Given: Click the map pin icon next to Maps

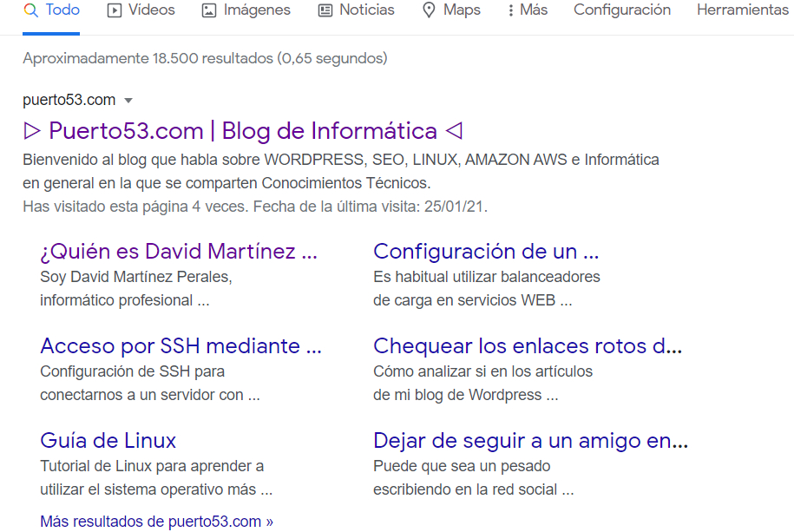Looking at the screenshot, I should point(429,10).
